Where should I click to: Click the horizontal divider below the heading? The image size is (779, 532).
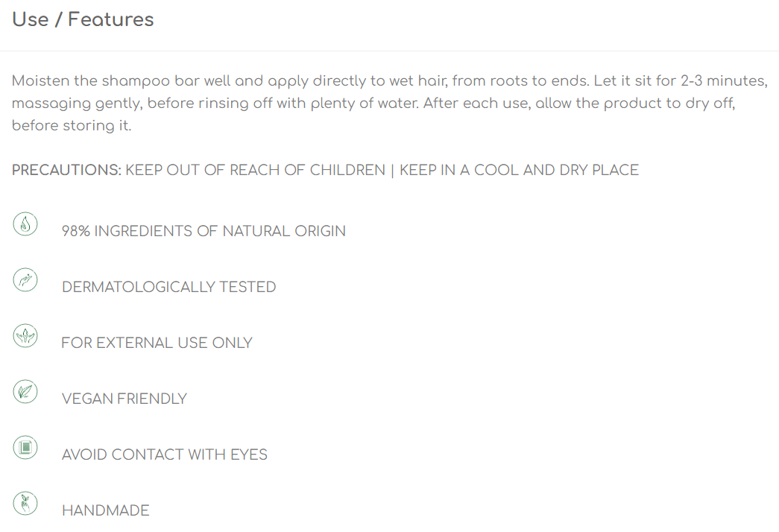[x=389, y=51]
